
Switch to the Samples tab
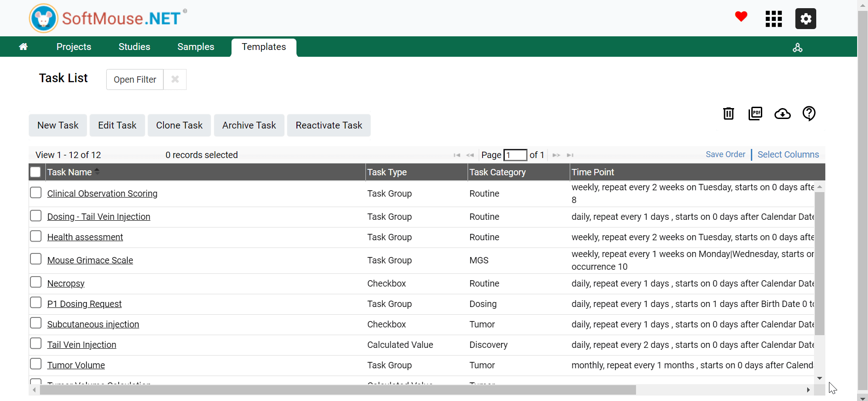tap(196, 47)
